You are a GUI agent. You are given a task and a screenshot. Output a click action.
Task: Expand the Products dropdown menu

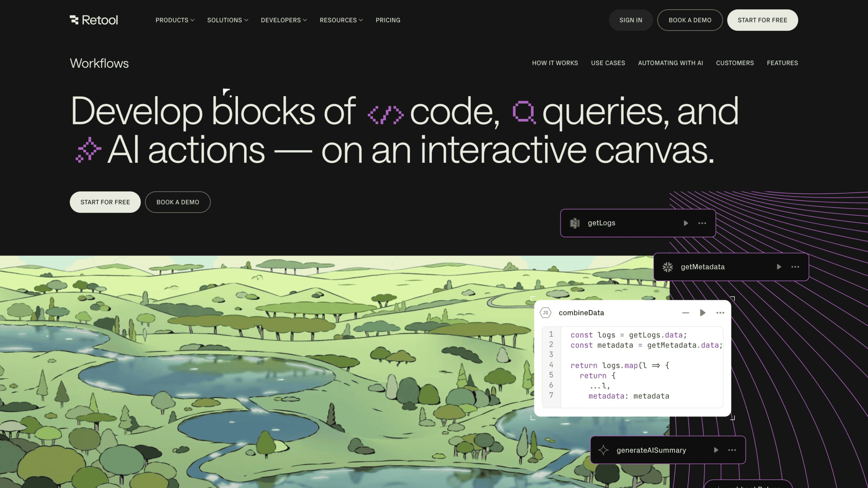(x=175, y=20)
